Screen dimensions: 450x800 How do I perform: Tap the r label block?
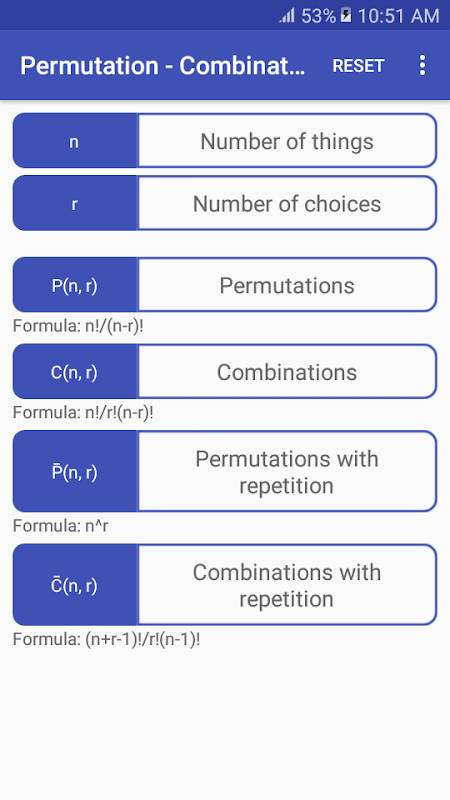coord(75,204)
